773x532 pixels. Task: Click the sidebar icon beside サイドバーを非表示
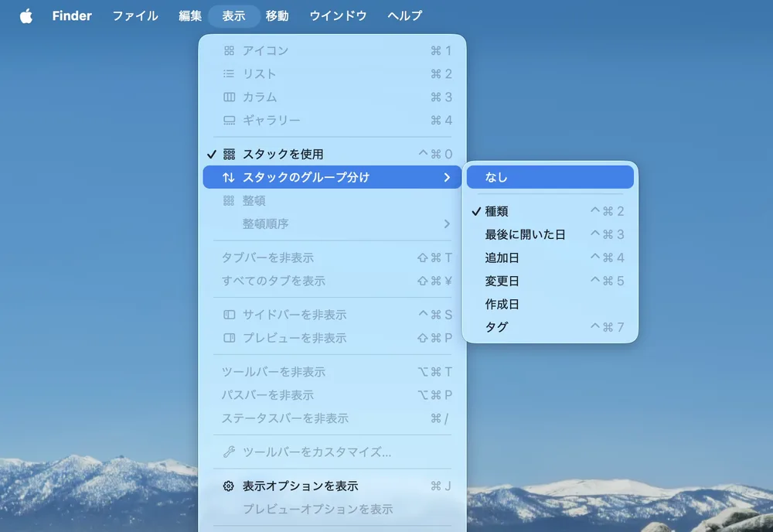point(230,315)
